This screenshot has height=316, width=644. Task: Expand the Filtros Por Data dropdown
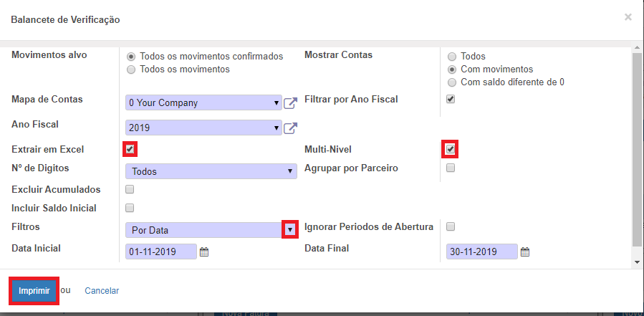(289, 230)
